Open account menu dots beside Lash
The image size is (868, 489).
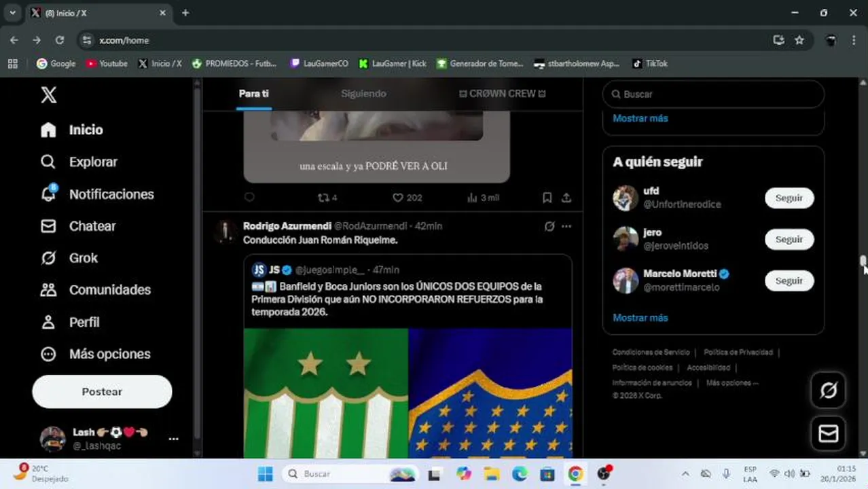[173, 439]
